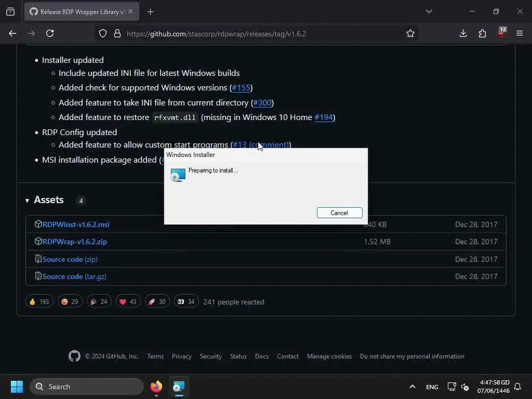Click the extension icon with 12 badge
Image resolution: width=532 pixels, height=399 pixels.
pyautogui.click(x=501, y=33)
